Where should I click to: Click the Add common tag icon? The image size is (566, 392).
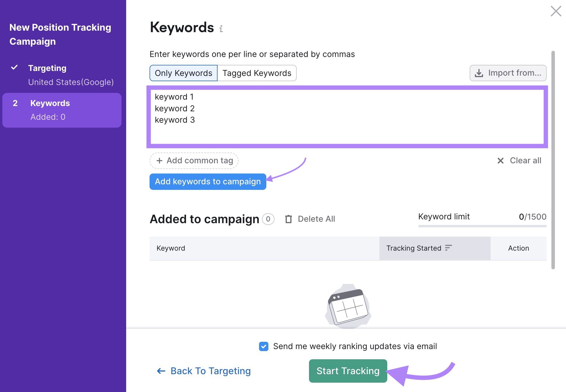pyautogui.click(x=159, y=160)
